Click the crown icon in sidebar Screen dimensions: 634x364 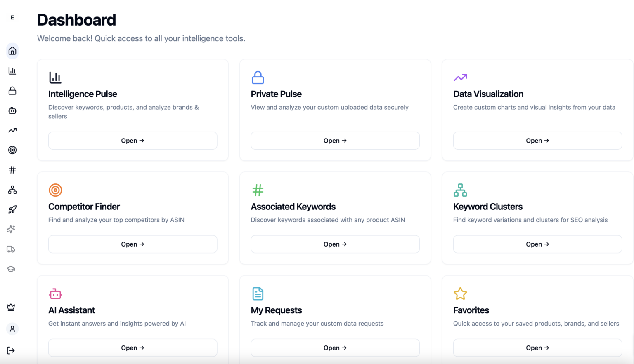pos(11,307)
